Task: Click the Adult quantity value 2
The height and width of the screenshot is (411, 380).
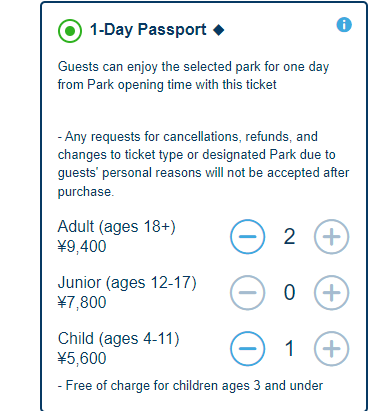Action: pyautogui.click(x=289, y=237)
